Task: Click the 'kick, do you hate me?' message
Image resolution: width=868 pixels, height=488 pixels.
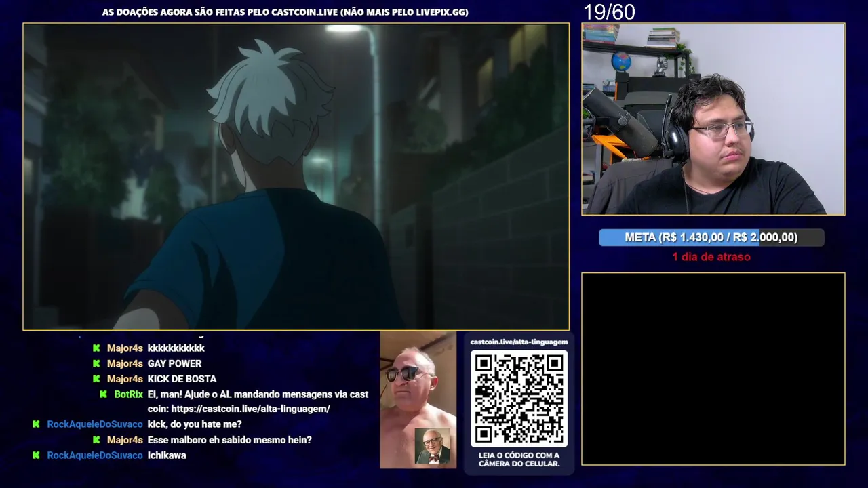Action: [195, 424]
